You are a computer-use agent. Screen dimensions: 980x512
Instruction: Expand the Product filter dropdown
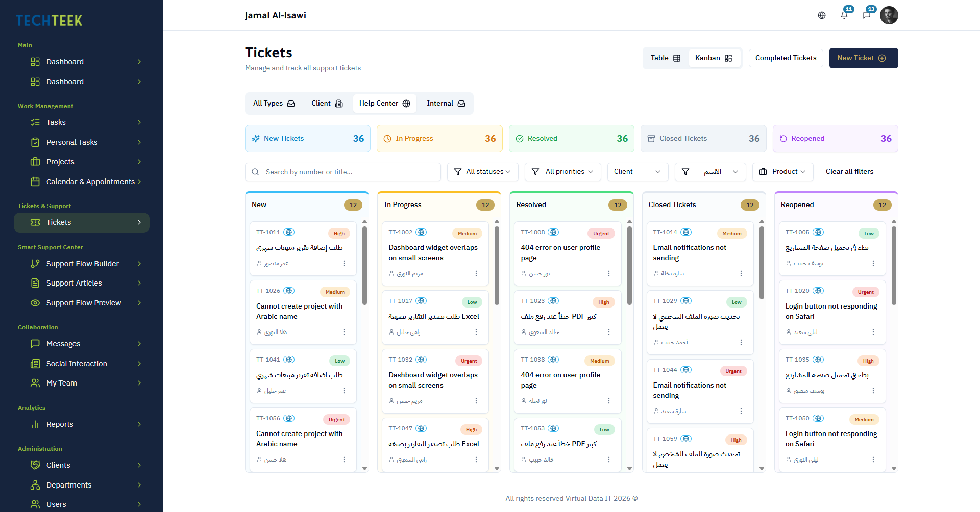pos(782,172)
